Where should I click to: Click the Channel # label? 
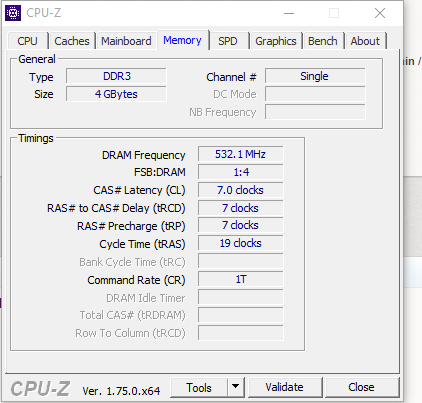pyautogui.click(x=231, y=77)
